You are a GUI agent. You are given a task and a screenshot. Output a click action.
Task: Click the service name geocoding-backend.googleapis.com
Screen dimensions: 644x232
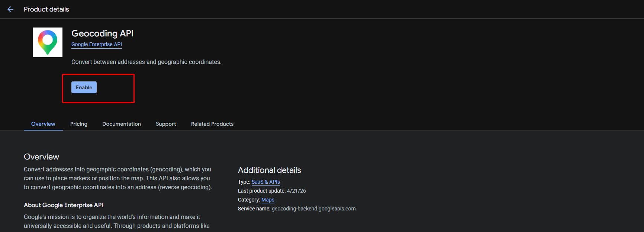314,209
